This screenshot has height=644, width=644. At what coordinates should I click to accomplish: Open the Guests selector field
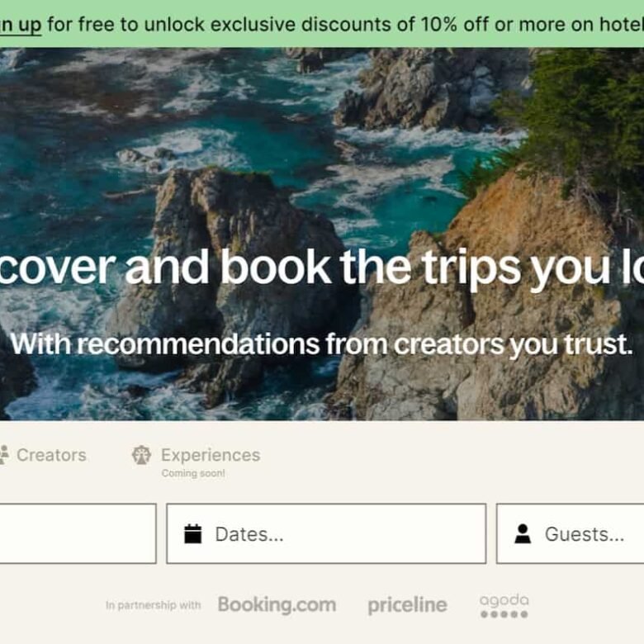point(570,533)
